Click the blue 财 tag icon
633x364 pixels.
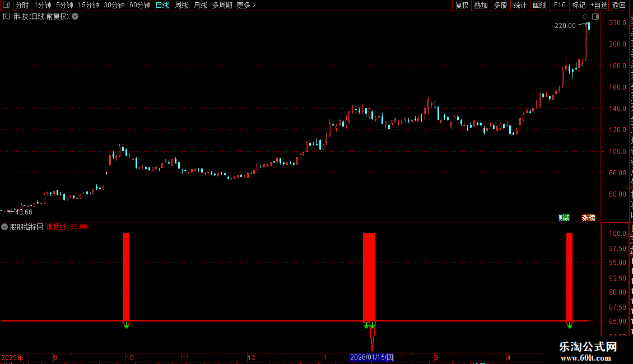click(x=561, y=217)
